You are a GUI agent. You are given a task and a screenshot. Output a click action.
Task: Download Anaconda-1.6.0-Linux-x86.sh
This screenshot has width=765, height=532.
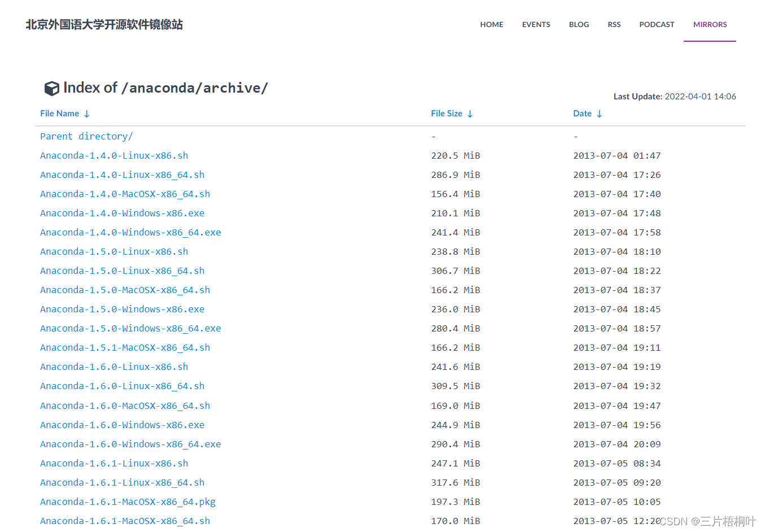click(114, 367)
